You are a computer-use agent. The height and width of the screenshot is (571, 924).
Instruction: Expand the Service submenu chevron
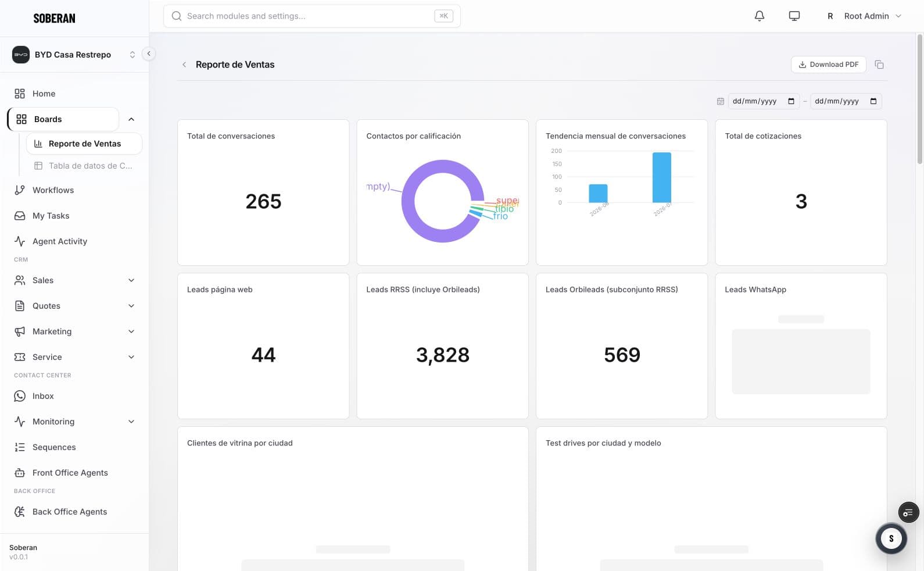pyautogui.click(x=131, y=357)
